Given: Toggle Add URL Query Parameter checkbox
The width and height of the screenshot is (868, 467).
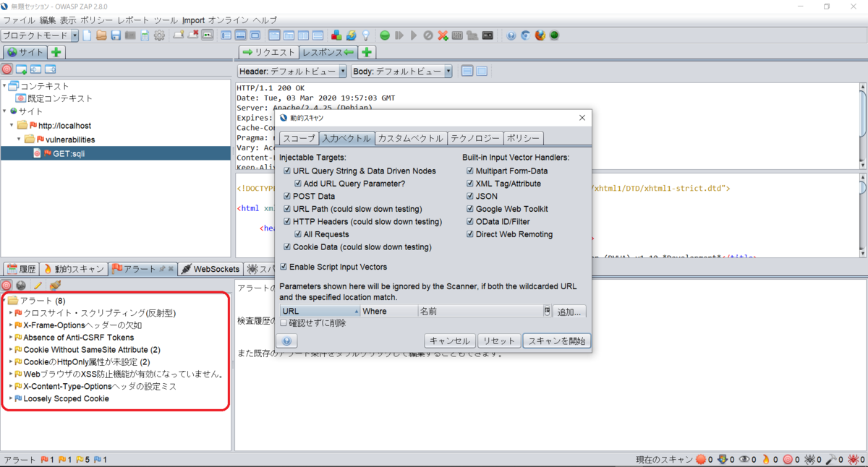Looking at the screenshot, I should click(x=298, y=184).
